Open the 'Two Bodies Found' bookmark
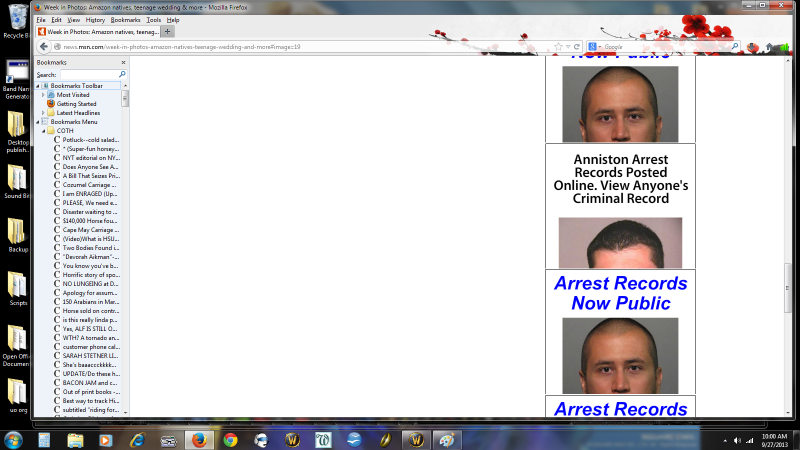This screenshot has width=800, height=450. 86,247
